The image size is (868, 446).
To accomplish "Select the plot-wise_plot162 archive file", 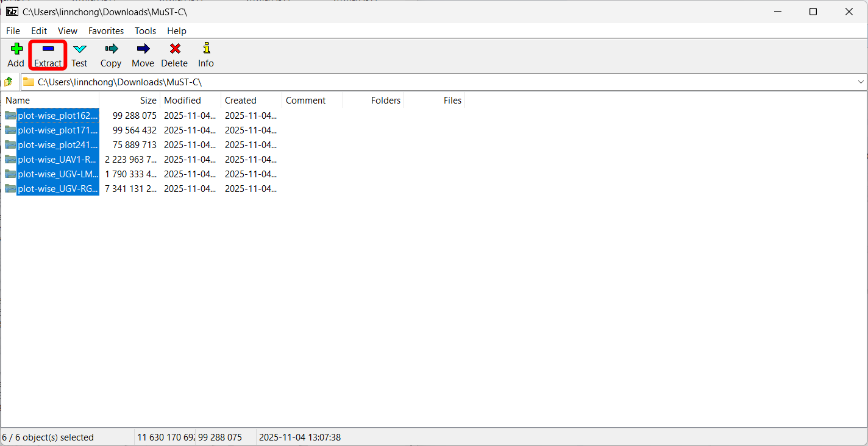I will point(57,116).
